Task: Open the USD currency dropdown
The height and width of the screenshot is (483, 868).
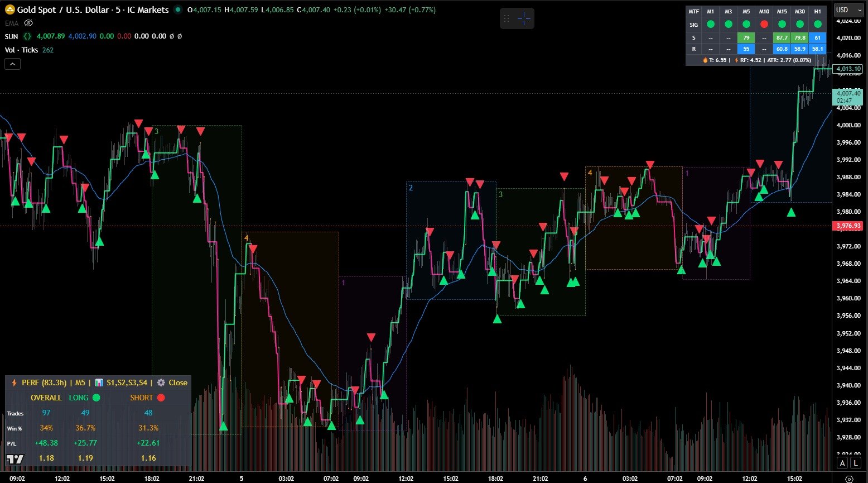Action: 848,10
